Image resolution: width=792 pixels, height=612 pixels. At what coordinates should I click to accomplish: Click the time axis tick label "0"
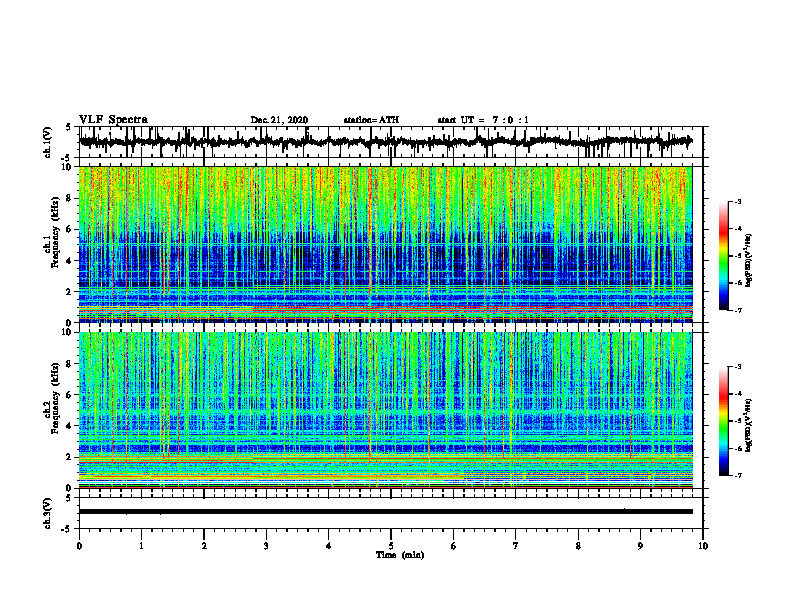(79, 546)
